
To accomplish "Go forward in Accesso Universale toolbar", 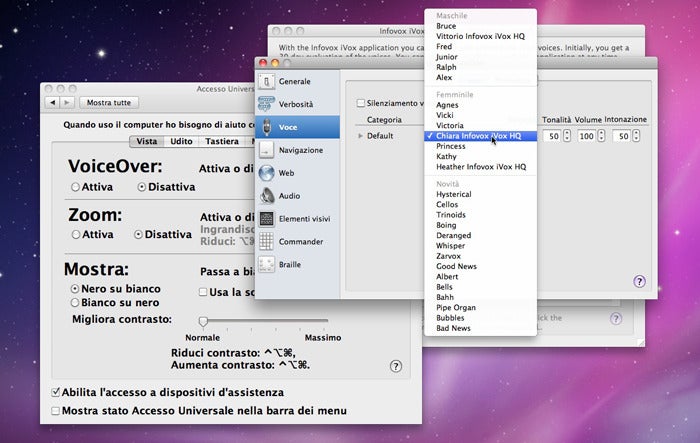I will click(x=67, y=103).
